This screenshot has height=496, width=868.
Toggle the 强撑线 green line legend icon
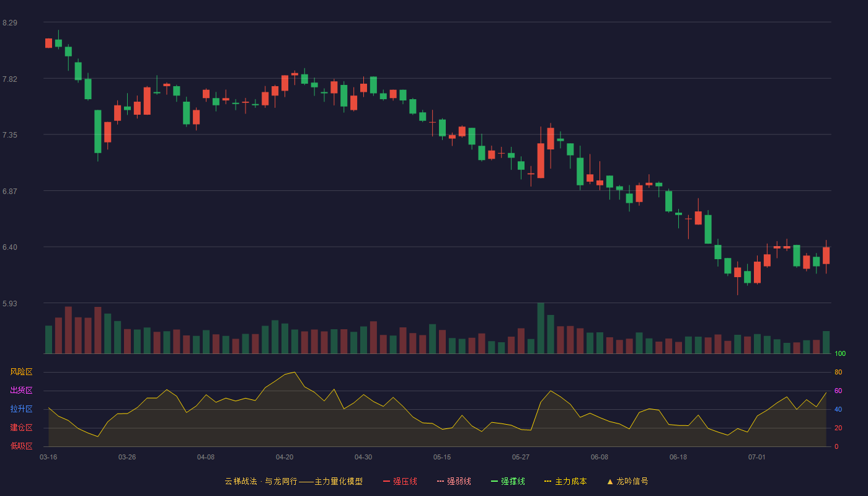tap(494, 481)
